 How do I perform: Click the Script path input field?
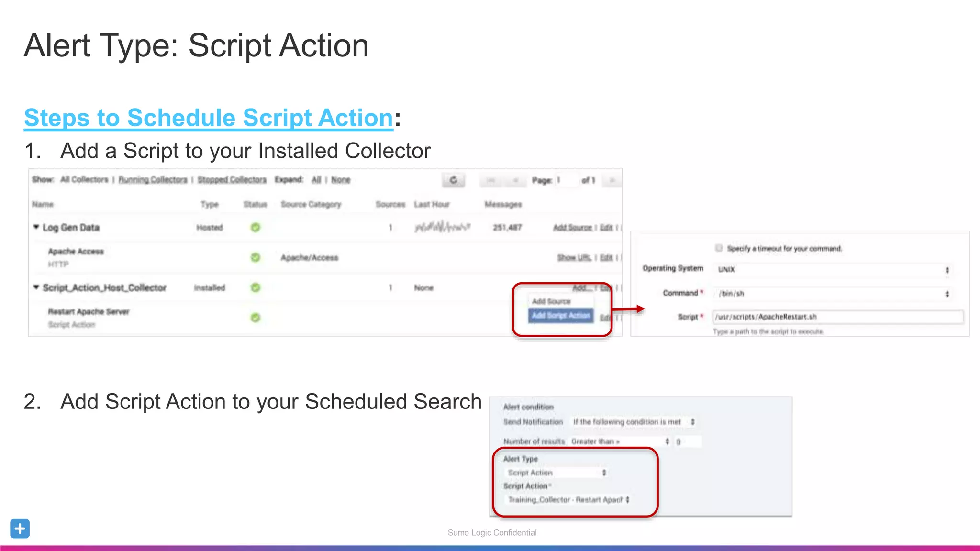tap(838, 317)
